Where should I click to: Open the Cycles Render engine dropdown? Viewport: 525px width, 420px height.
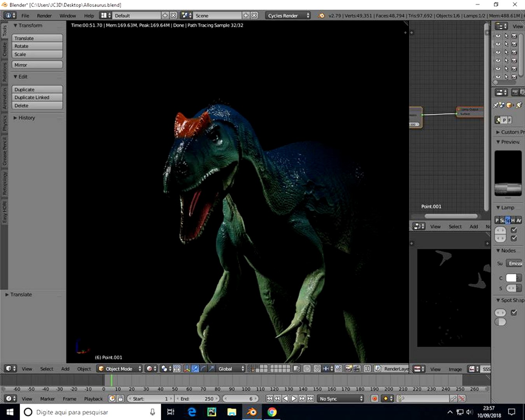(288, 16)
